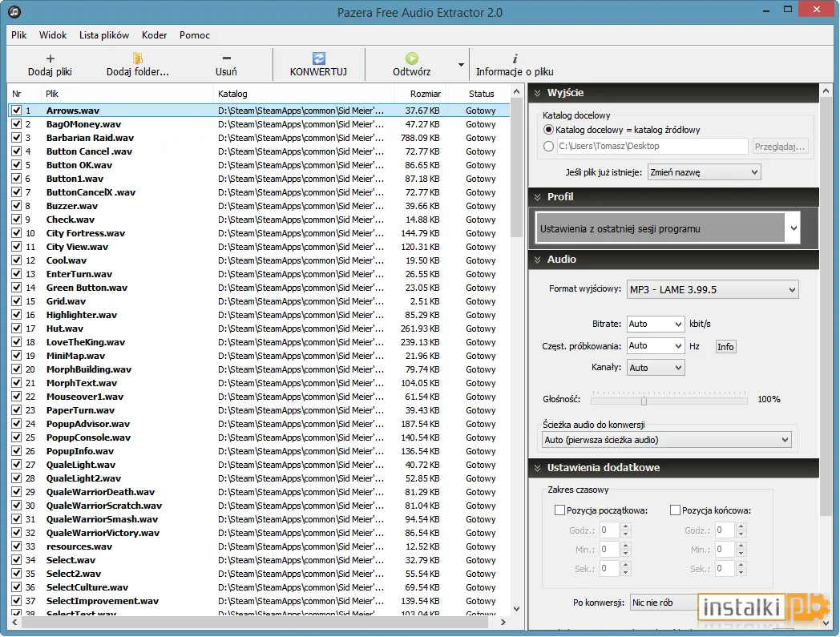
Task: Close the Pazera Free Audio Extractor window
Action: click(817, 9)
